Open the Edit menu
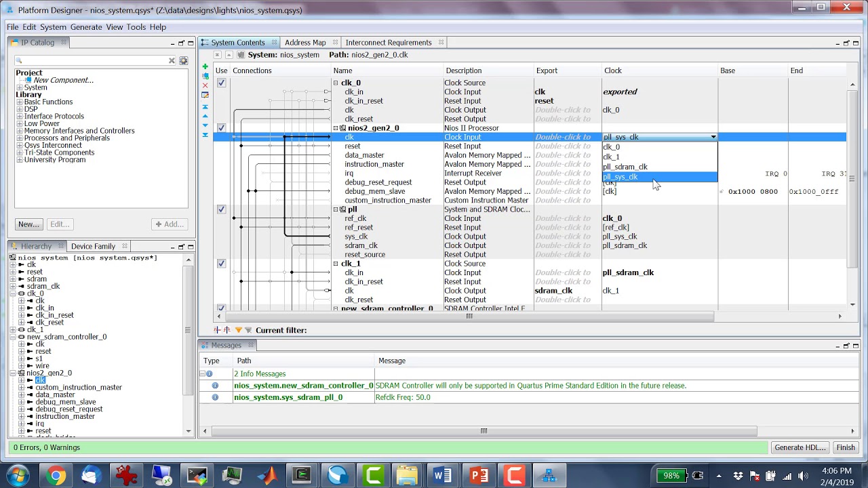This screenshot has width=868, height=488. [29, 27]
